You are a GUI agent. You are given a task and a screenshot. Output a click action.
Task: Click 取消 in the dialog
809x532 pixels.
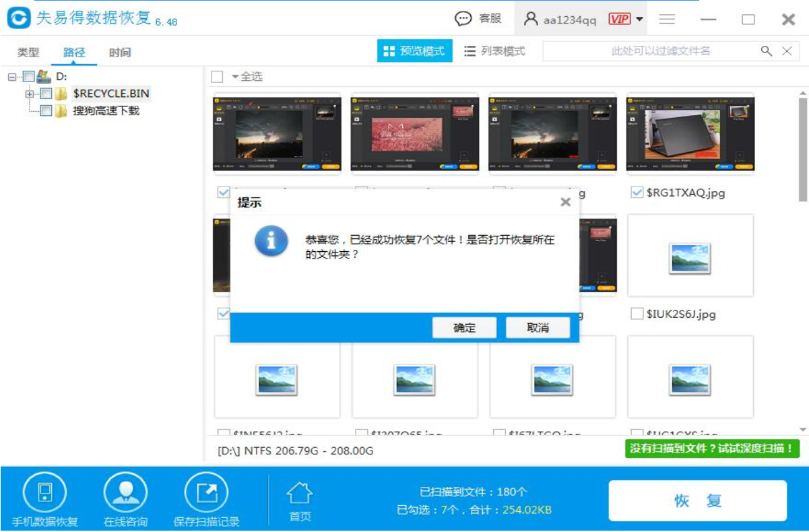click(x=538, y=328)
